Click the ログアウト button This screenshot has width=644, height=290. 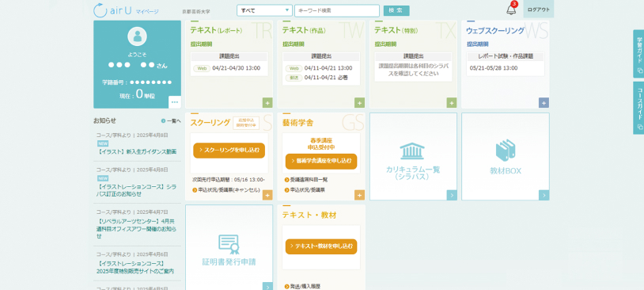point(539,10)
